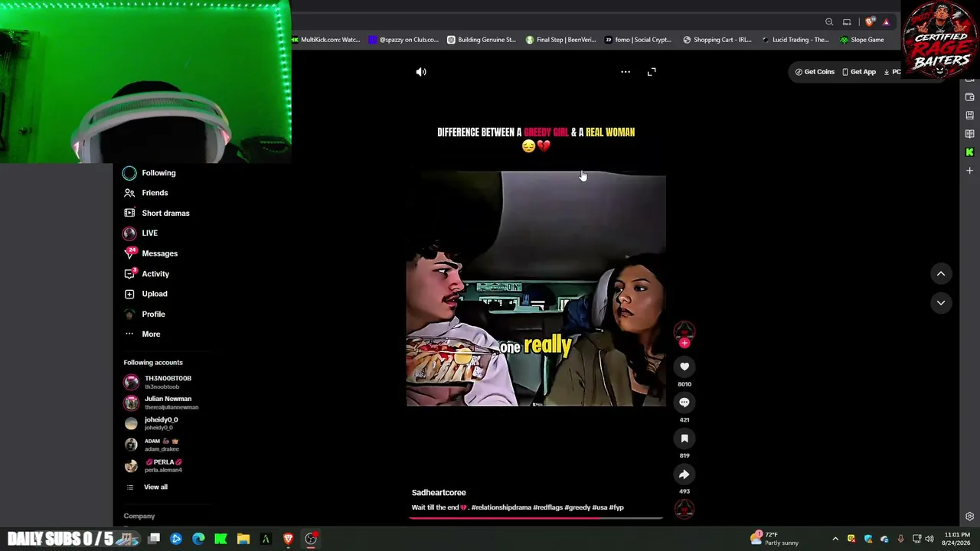Open the browser sidebar settings gear

point(969,517)
